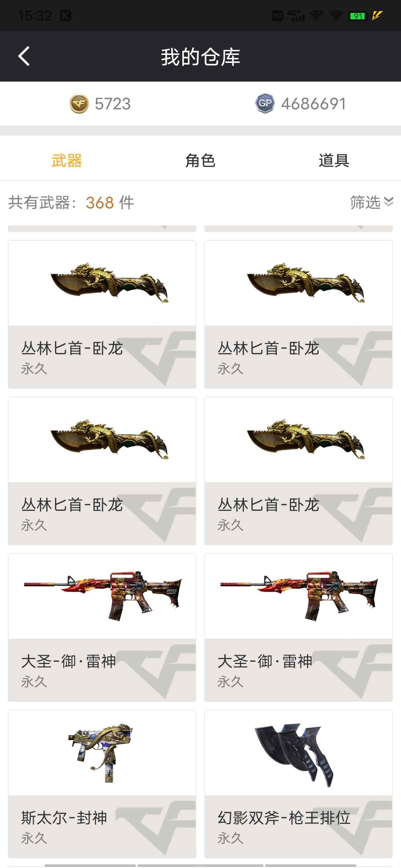Image resolution: width=401 pixels, height=868 pixels.
Task: Tap the CF gold coin icon
Action: [x=79, y=104]
